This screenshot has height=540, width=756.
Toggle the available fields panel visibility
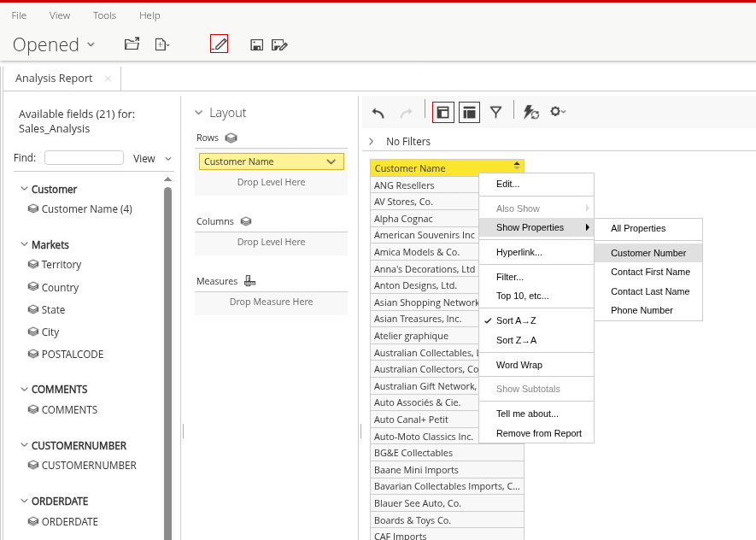pos(443,112)
